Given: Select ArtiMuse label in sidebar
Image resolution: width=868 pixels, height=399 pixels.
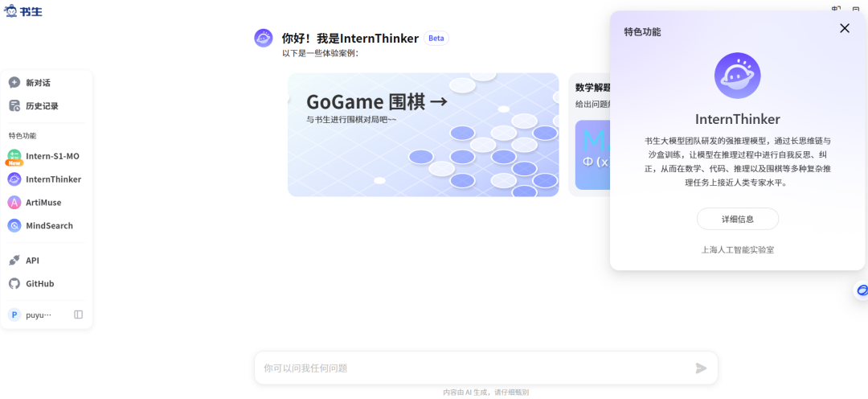Looking at the screenshot, I should click(x=43, y=202).
